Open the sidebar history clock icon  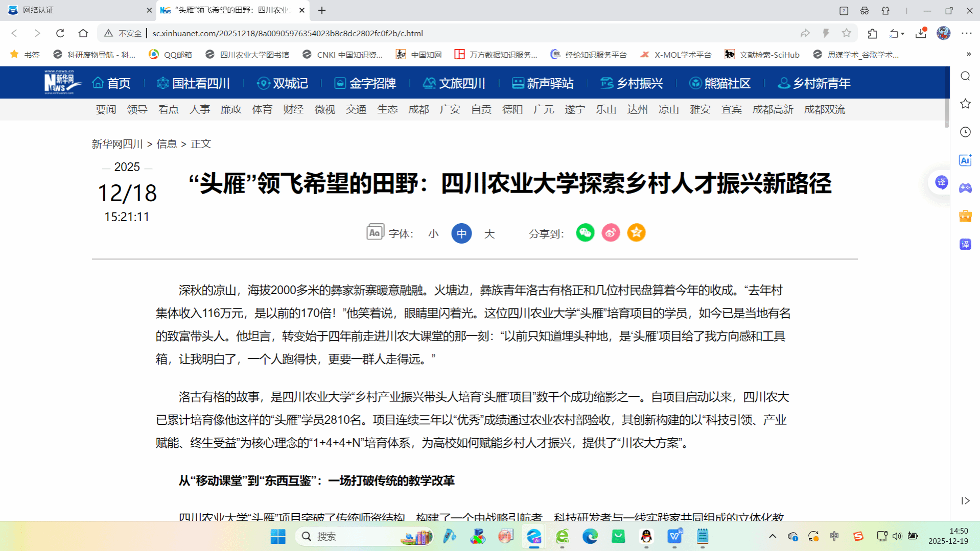click(x=965, y=132)
